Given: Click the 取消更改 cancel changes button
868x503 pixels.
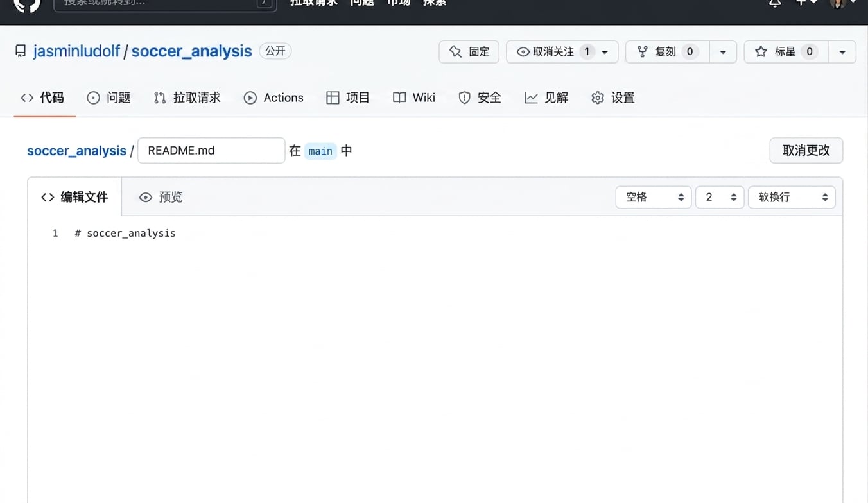Looking at the screenshot, I should coord(806,151).
